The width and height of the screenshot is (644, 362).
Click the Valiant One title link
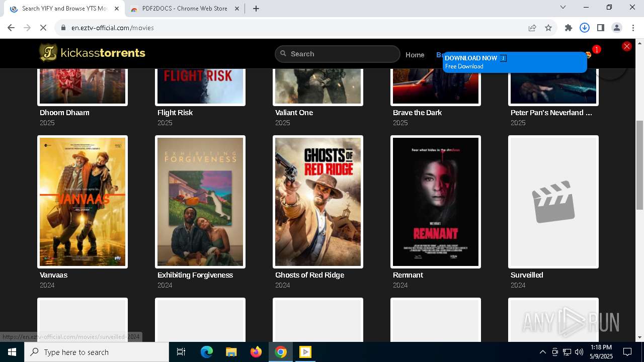click(294, 113)
